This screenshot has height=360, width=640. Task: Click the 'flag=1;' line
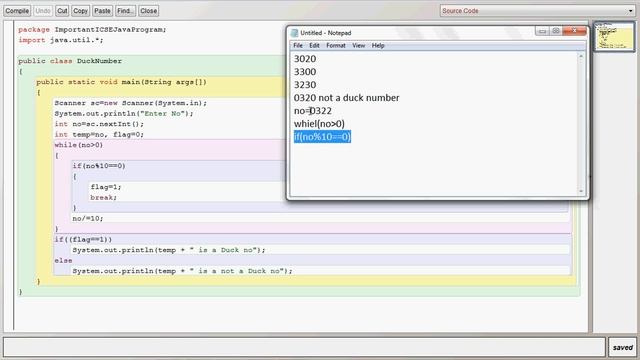(106, 187)
